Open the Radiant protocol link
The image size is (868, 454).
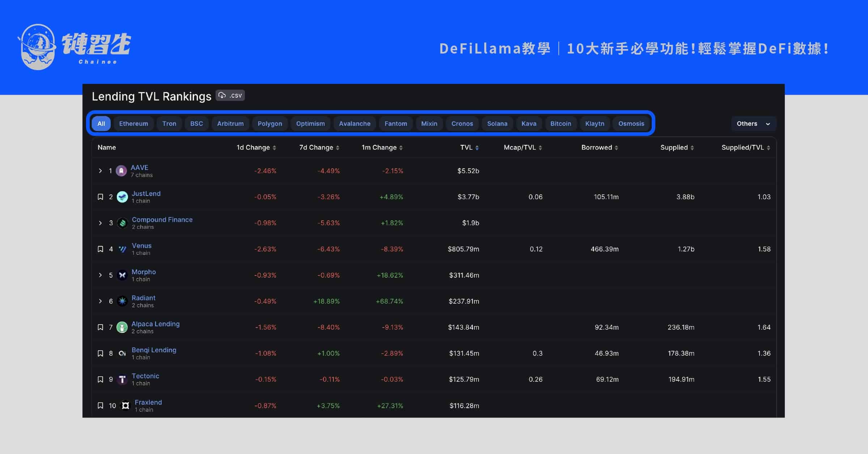tap(144, 298)
